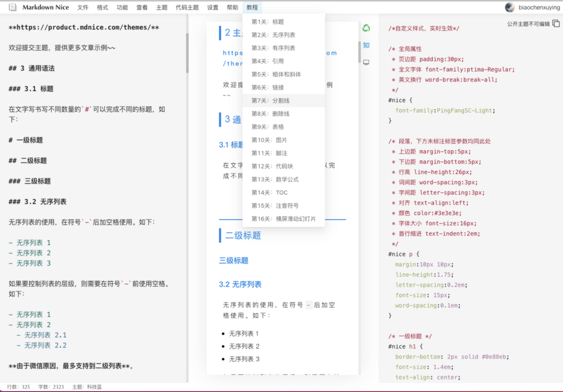Click the 'letter-spacing:0.2em;' CSS line
The width and height of the screenshot is (563, 392).
coord(431,285)
